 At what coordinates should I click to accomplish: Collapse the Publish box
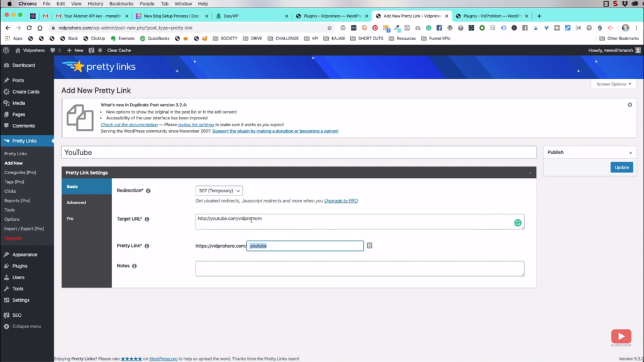tap(630, 153)
